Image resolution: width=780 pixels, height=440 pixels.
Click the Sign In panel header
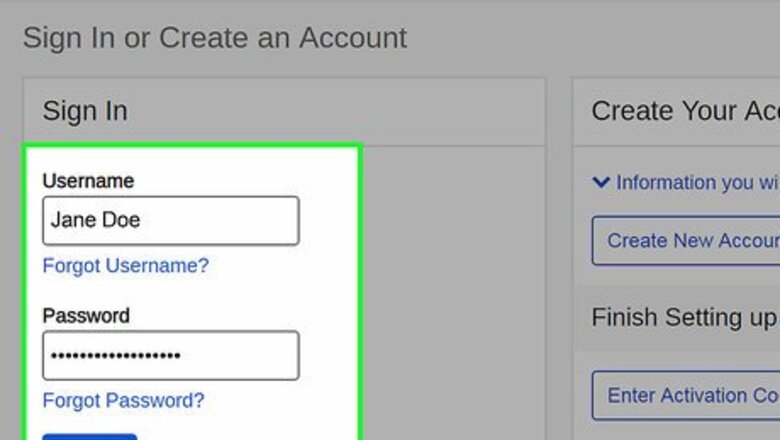coord(85,111)
